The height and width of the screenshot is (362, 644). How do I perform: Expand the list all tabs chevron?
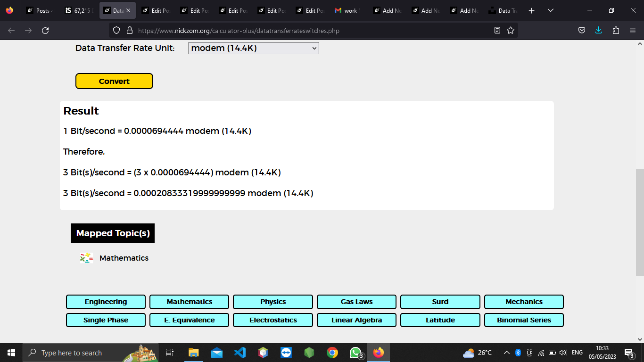tap(550, 10)
